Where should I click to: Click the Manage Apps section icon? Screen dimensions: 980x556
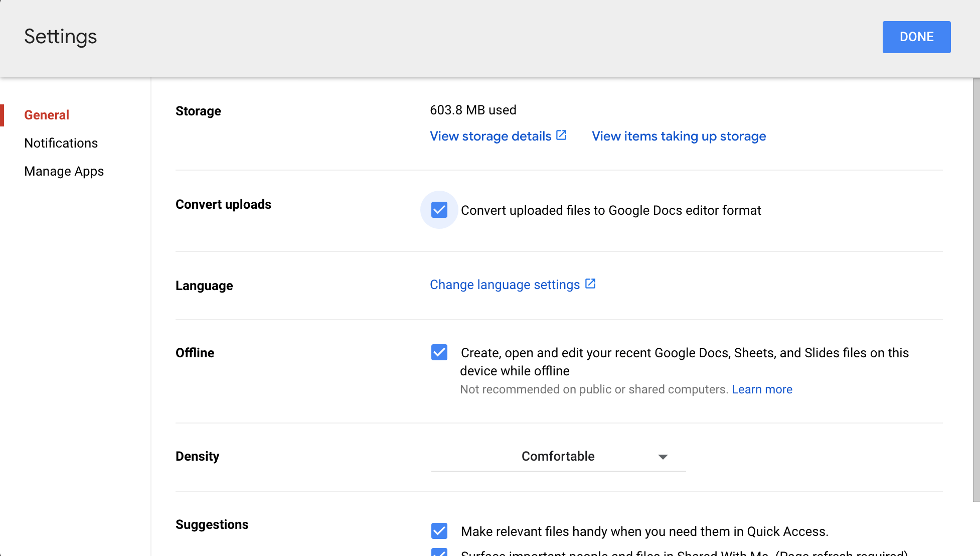(64, 171)
